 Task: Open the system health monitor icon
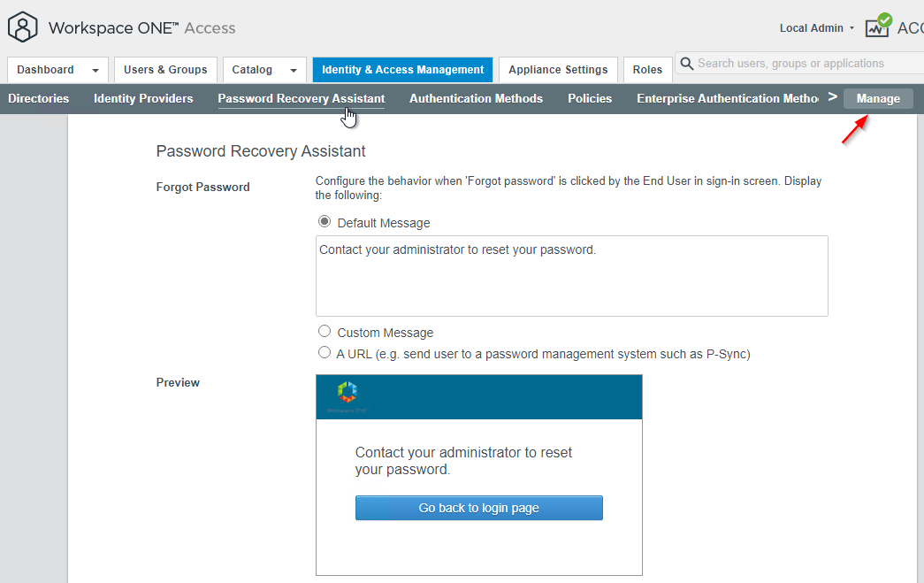[x=878, y=26]
